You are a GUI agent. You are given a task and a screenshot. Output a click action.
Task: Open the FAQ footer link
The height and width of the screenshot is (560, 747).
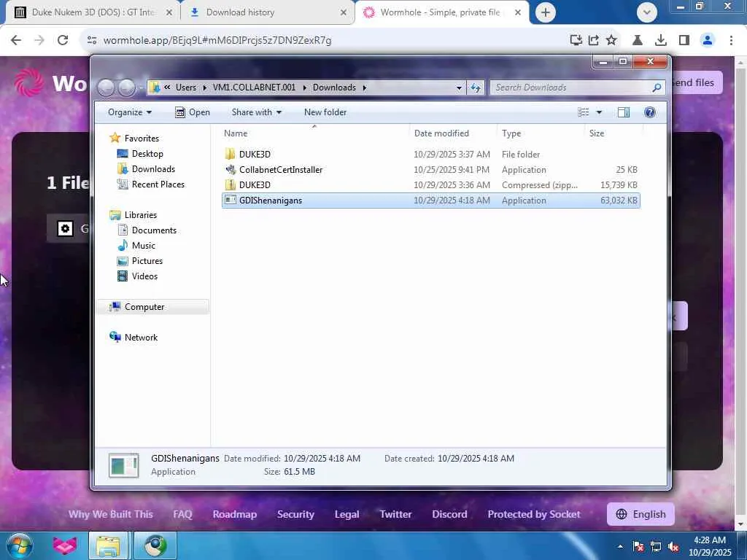[x=182, y=515]
